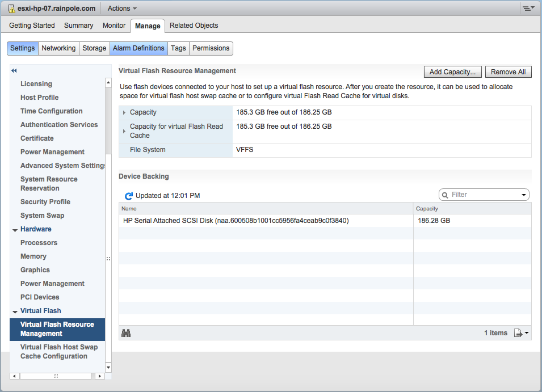Click the magnifier icon in Filter box
The height and width of the screenshot is (392, 542).
tap(445, 195)
